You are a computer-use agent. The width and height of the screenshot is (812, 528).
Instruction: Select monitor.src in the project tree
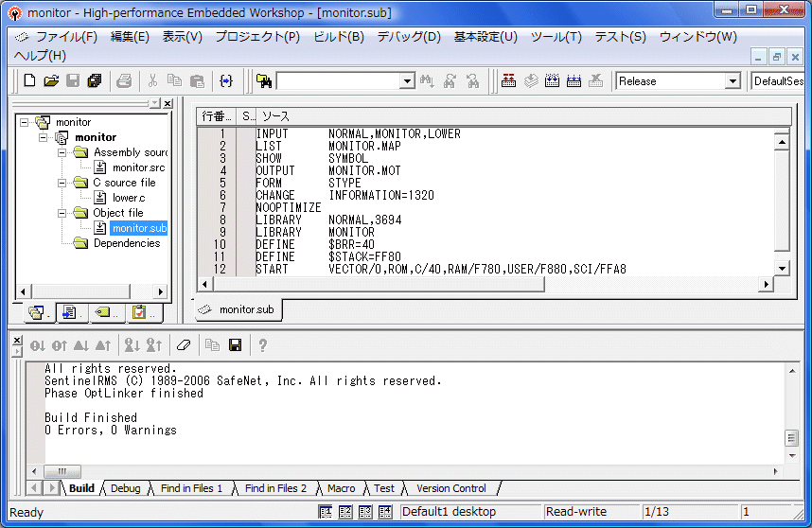pos(139,167)
